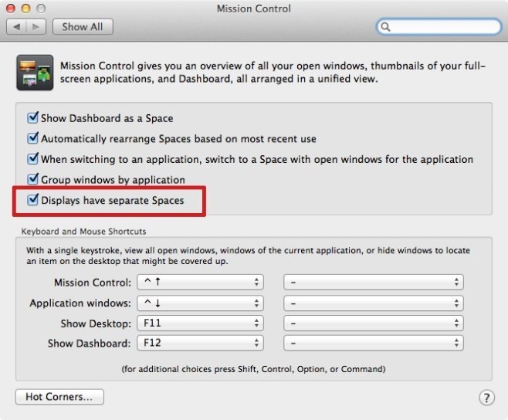Open Application windows keyboard shortcut dropdown
The image size is (508, 420).
click(x=200, y=303)
